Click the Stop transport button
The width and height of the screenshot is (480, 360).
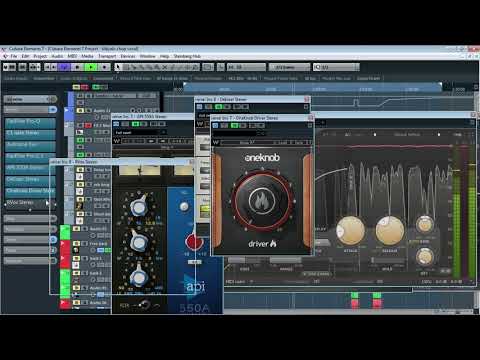pyautogui.click(x=77, y=67)
